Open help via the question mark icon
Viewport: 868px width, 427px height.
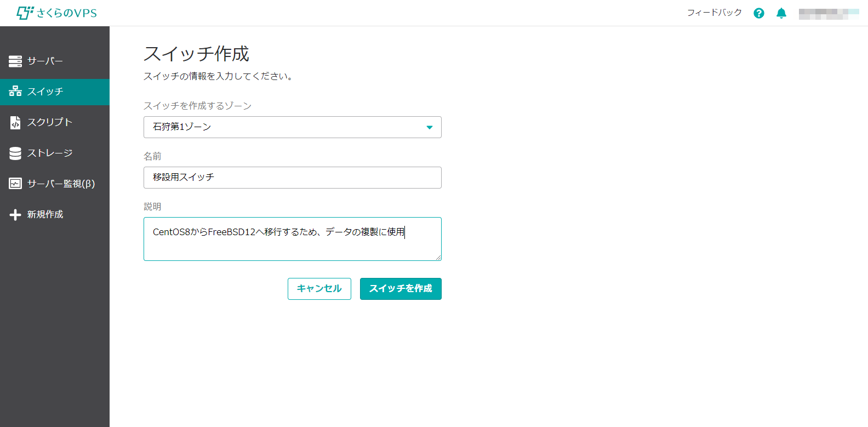[x=758, y=13]
